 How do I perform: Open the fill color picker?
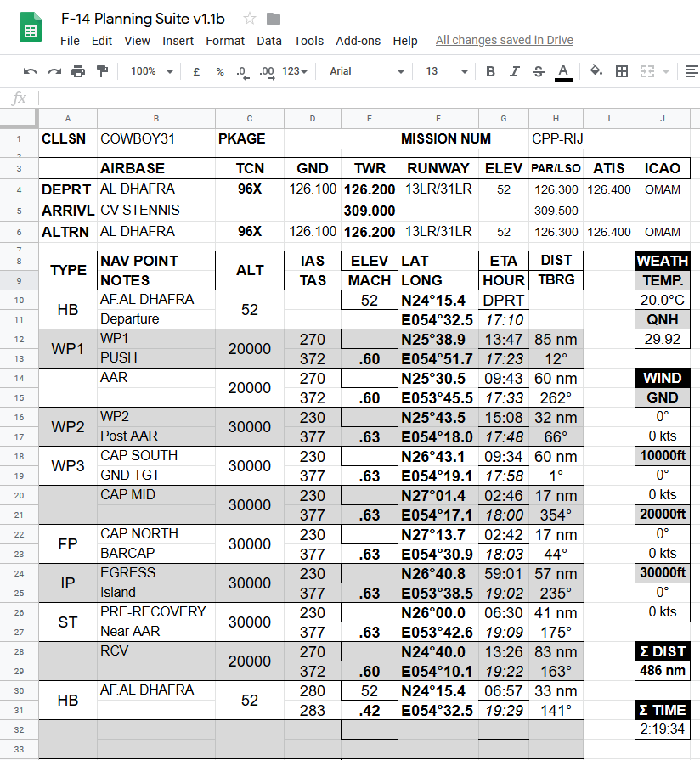596,71
